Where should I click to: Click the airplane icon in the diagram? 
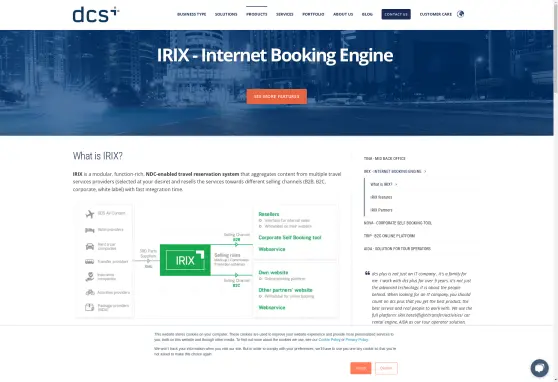pyautogui.click(x=90, y=214)
